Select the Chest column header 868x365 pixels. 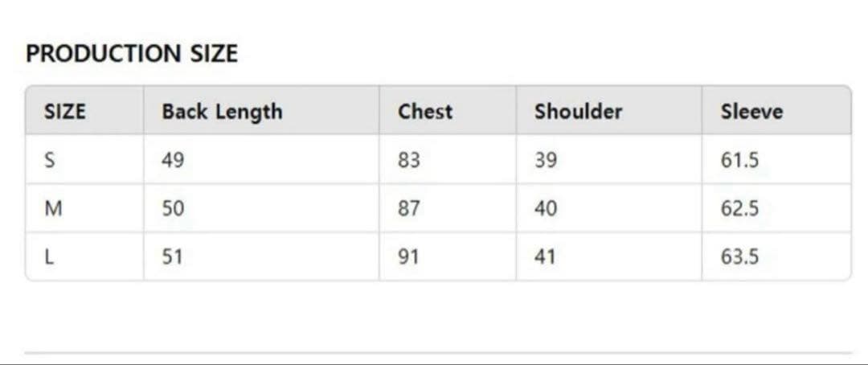[425, 112]
